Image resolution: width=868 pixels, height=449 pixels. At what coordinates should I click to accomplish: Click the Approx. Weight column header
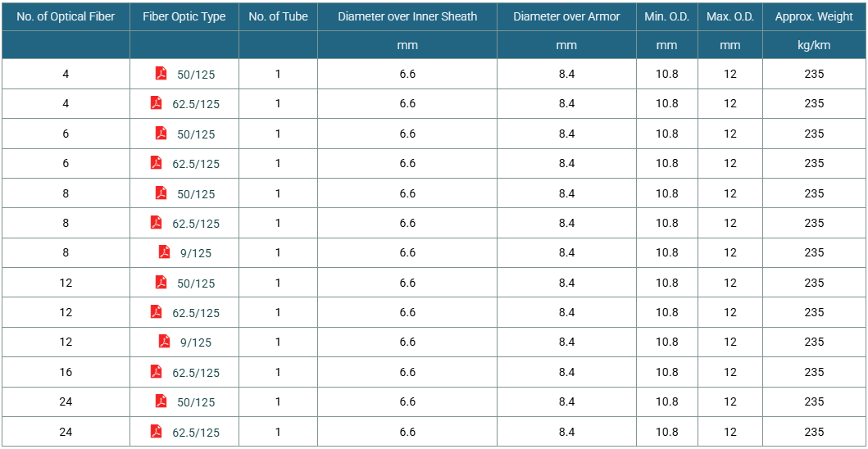click(814, 16)
